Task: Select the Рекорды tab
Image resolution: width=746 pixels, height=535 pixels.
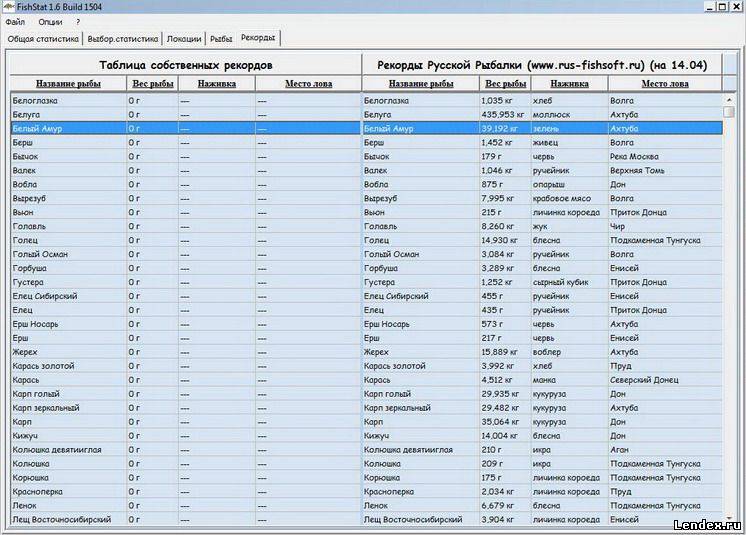Action: [x=258, y=38]
